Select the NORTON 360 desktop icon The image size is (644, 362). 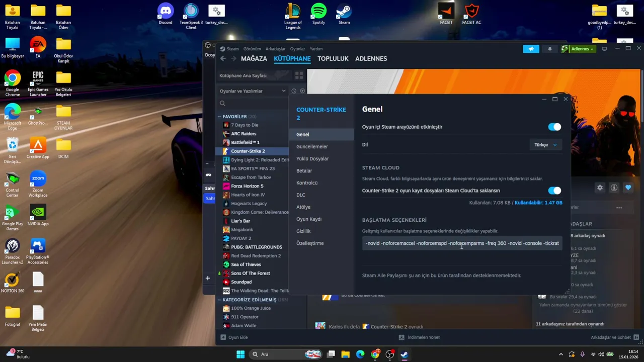[13, 282]
